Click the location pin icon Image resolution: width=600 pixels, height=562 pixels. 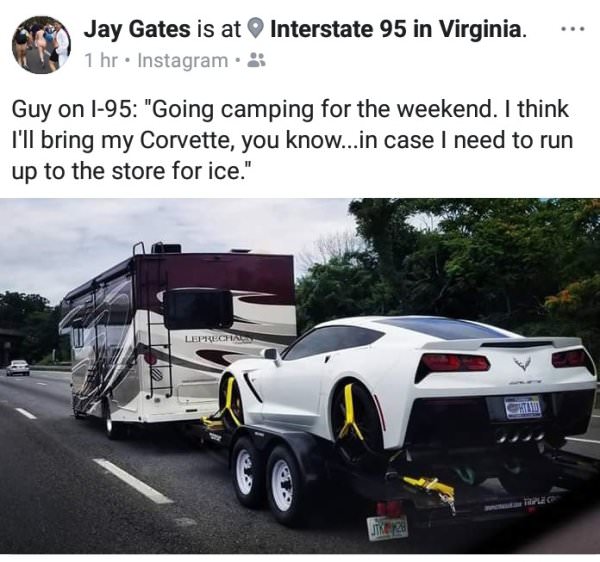(x=254, y=29)
